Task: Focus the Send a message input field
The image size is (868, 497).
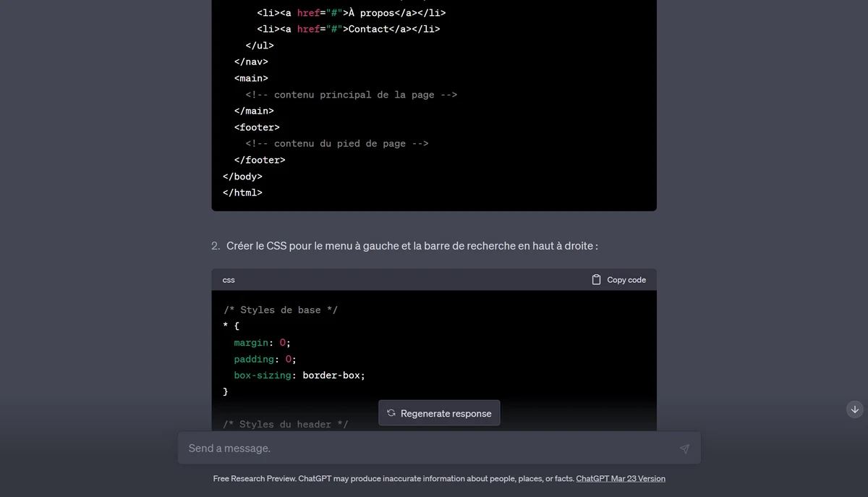Action: click(x=427, y=449)
